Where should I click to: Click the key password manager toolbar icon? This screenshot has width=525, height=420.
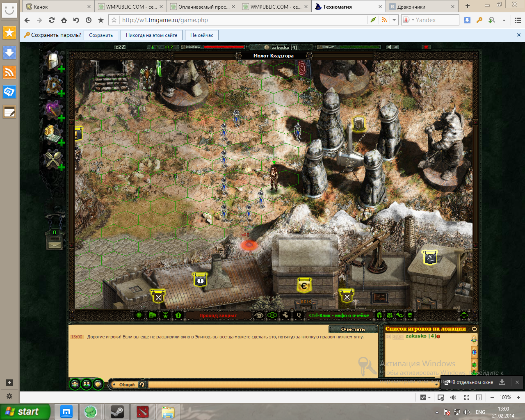pos(479,20)
